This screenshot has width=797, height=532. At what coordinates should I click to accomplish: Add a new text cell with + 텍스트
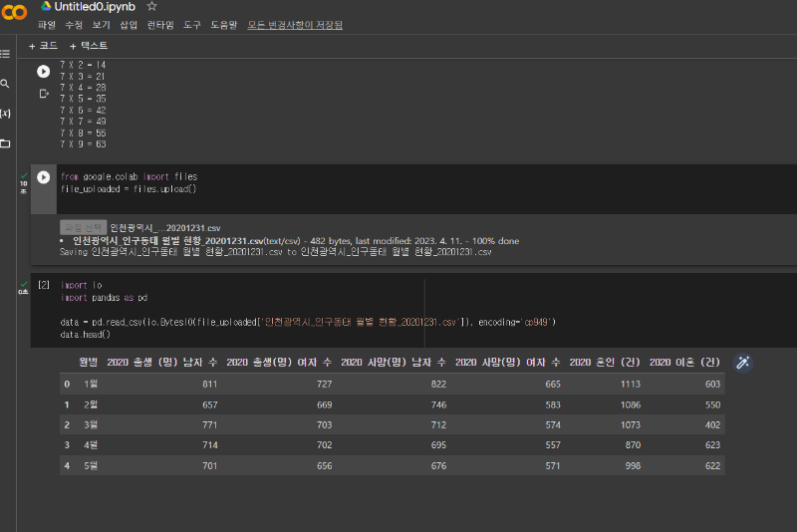89,46
